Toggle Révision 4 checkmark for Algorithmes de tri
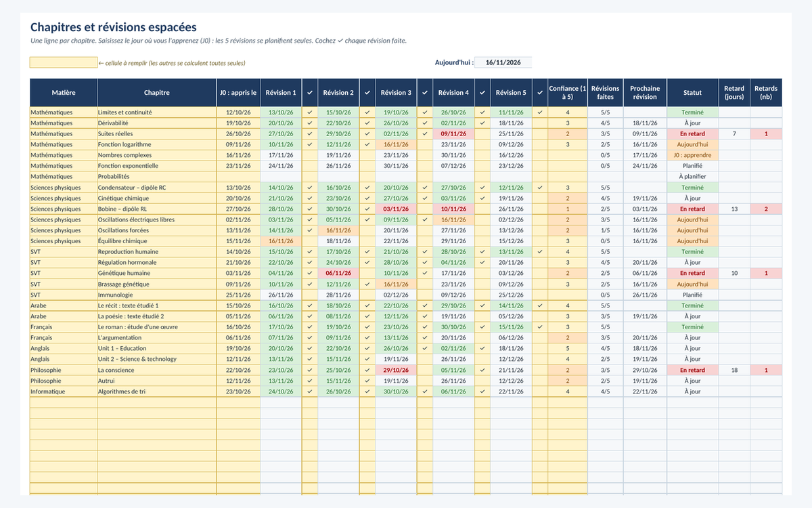The height and width of the screenshot is (508, 812). 482,391
